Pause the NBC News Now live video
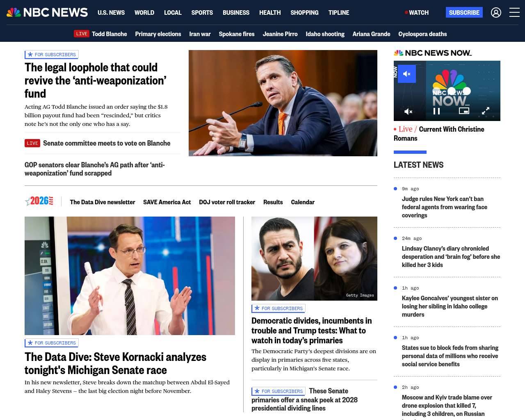Image resolution: width=525 pixels, height=420 pixels. [x=436, y=111]
